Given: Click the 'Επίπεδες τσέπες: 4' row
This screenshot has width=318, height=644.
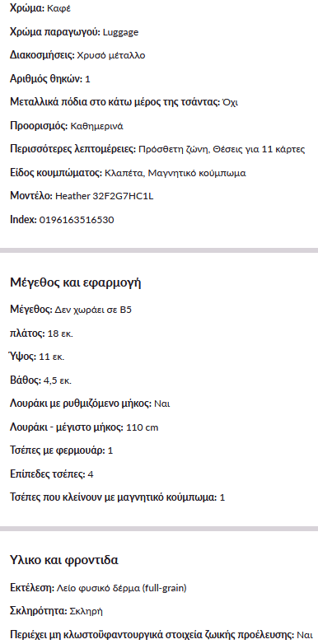Looking at the screenshot, I should [51, 475].
